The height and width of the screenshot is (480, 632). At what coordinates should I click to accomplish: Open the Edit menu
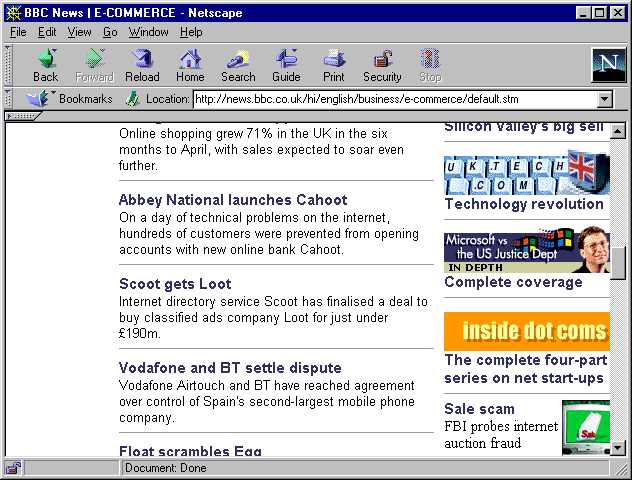coord(47,32)
